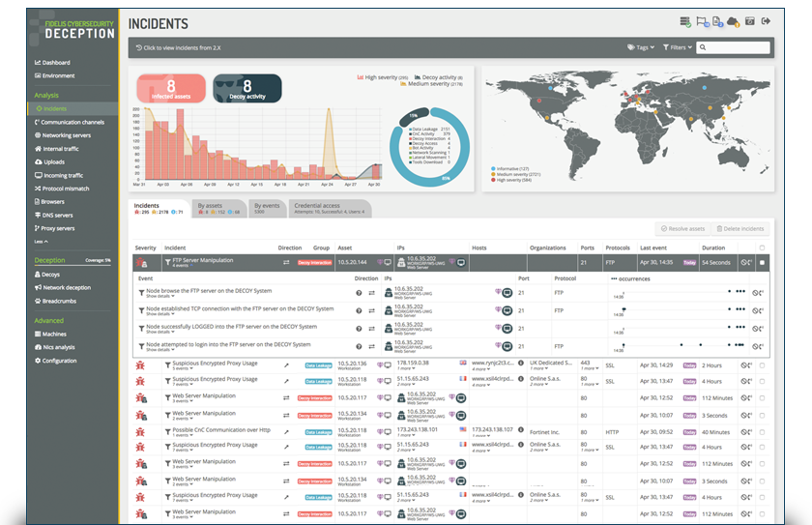Click the direction arrows icon in FTP Server Manipulation row
This screenshot has height=525, width=812.
(x=286, y=263)
